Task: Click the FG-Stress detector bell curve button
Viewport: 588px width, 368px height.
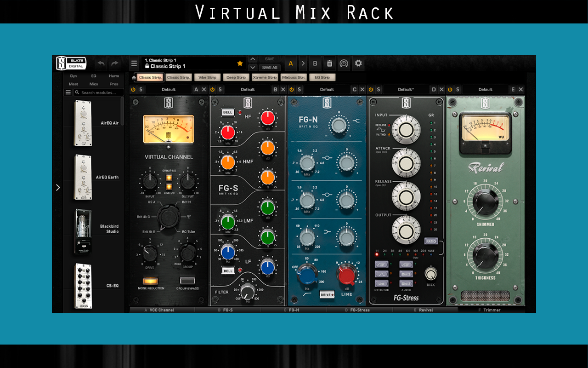Action: pos(381,274)
